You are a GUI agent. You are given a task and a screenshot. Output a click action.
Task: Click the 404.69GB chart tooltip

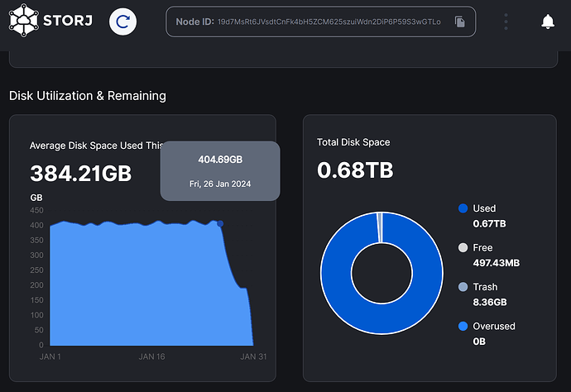[x=220, y=170]
